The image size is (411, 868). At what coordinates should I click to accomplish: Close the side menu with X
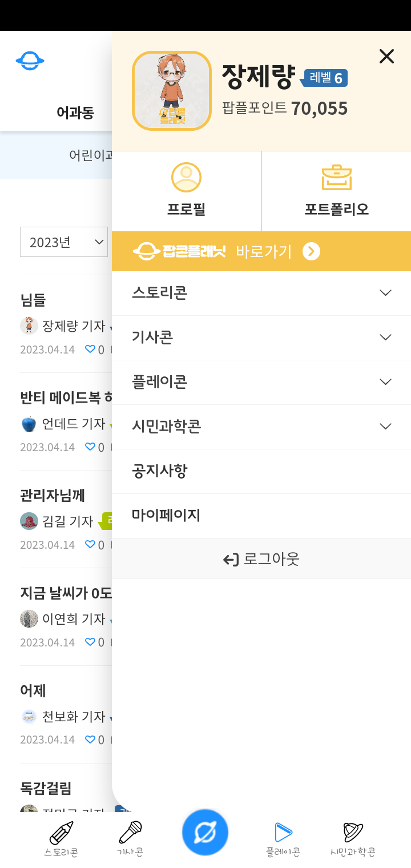click(386, 56)
